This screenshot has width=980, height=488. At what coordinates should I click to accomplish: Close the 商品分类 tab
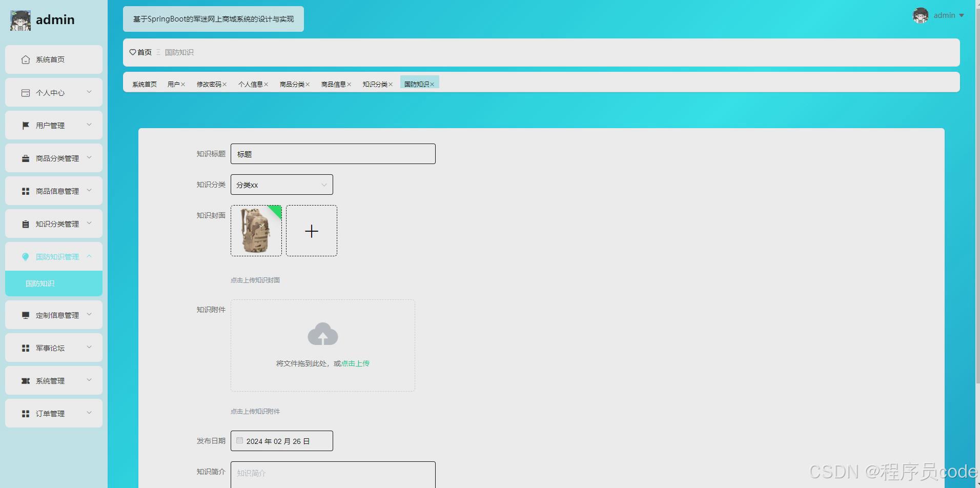pos(308,85)
